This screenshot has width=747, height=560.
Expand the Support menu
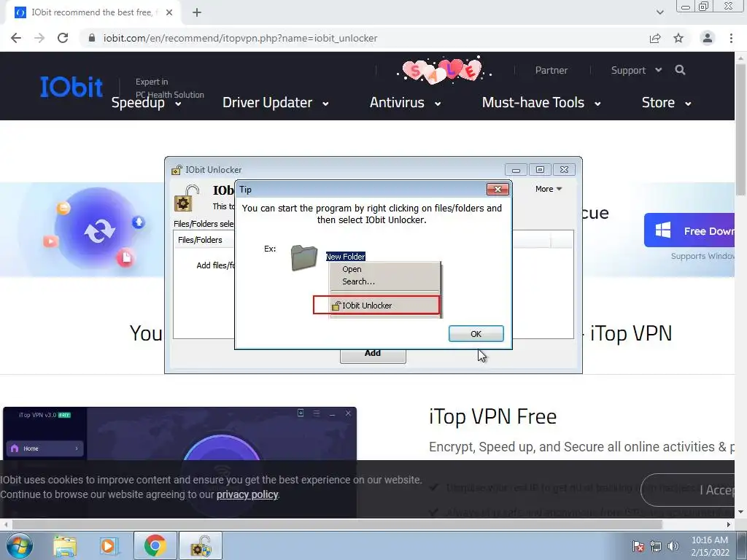click(x=636, y=71)
